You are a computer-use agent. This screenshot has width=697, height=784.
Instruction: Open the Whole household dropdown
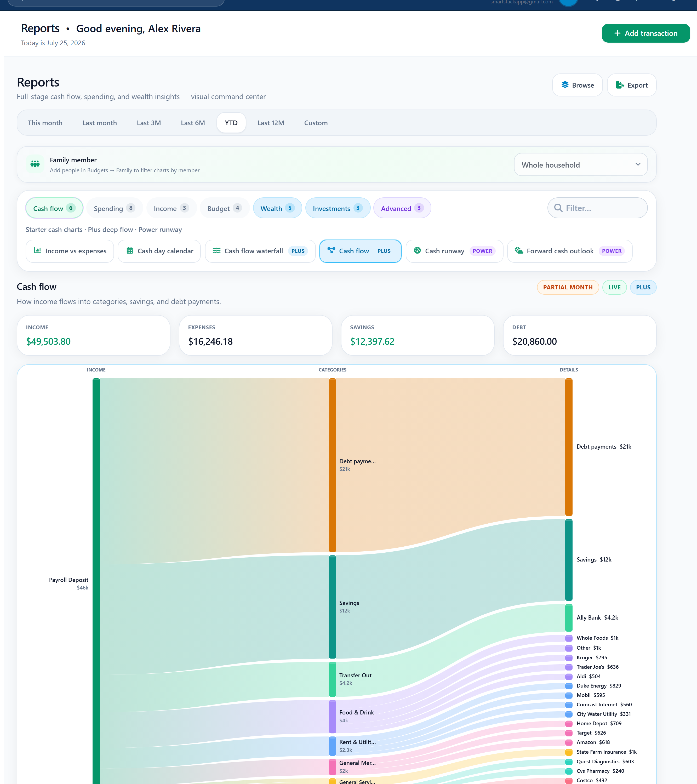pyautogui.click(x=580, y=164)
